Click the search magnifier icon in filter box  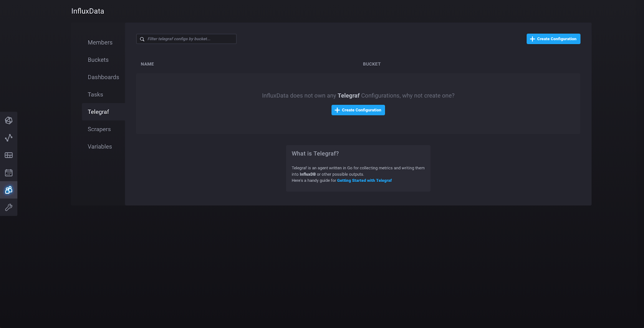142,39
